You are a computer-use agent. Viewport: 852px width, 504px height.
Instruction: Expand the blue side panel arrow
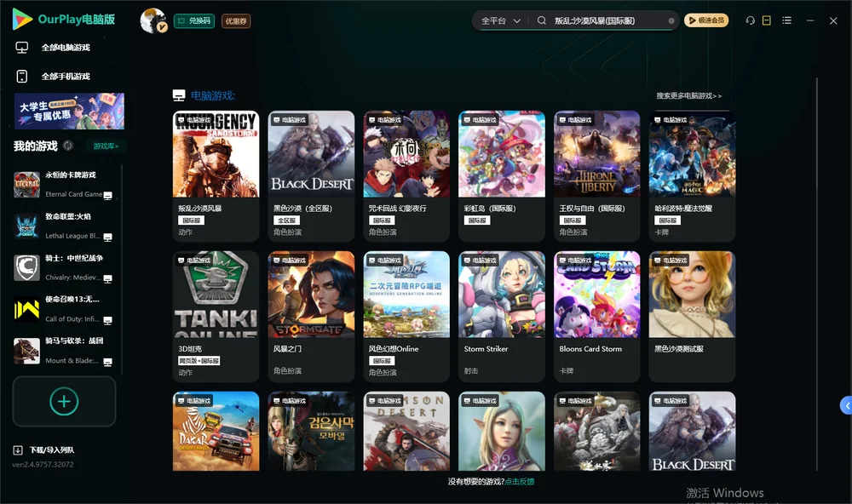[x=847, y=406]
